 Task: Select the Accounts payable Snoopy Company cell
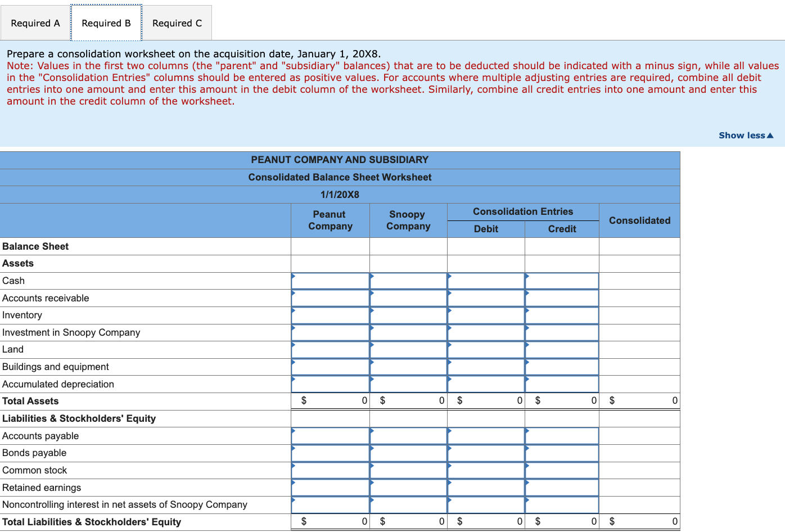tap(407, 435)
